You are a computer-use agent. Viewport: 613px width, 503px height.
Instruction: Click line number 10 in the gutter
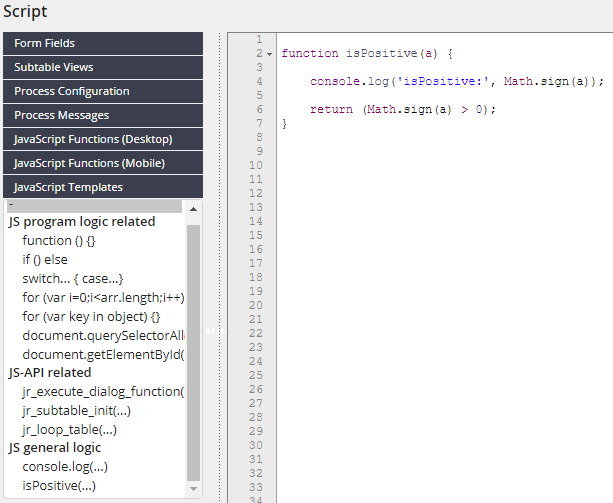coord(256,165)
